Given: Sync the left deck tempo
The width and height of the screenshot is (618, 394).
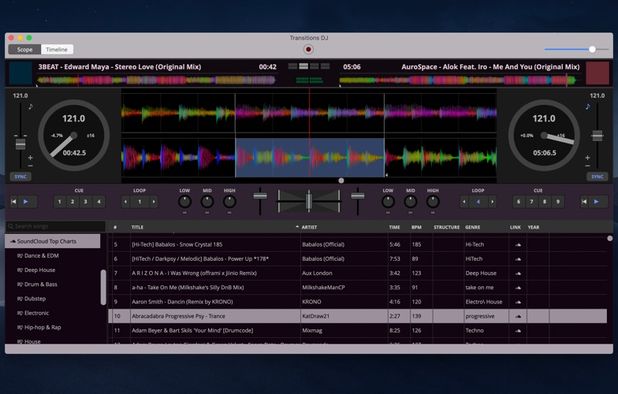Looking at the screenshot, I should coord(20,177).
